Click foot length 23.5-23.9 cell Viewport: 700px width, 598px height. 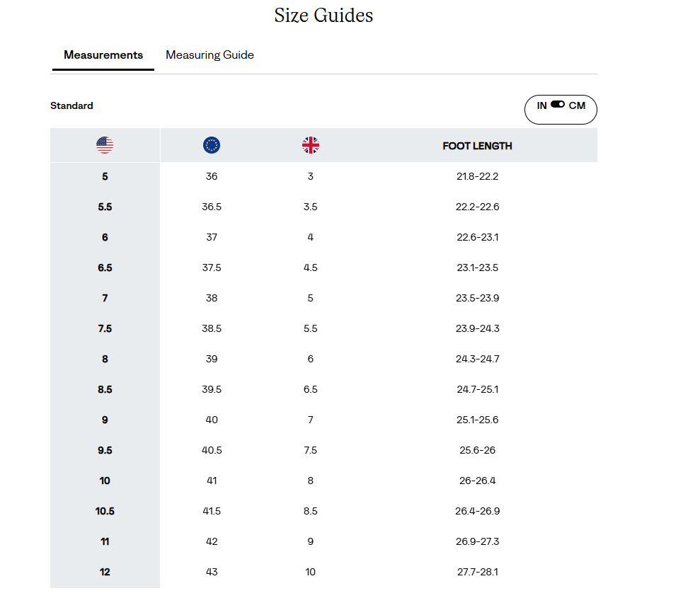click(x=477, y=298)
